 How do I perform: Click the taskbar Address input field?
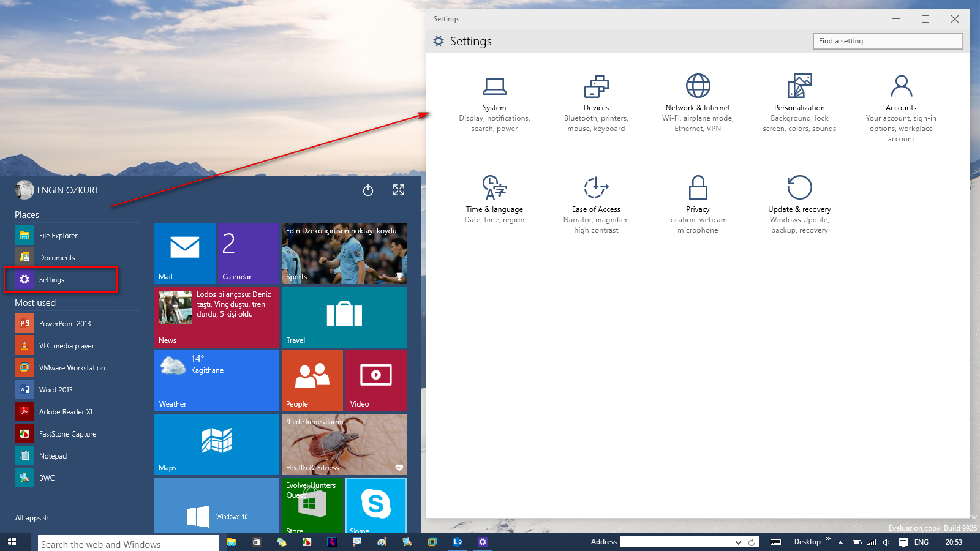(x=677, y=542)
